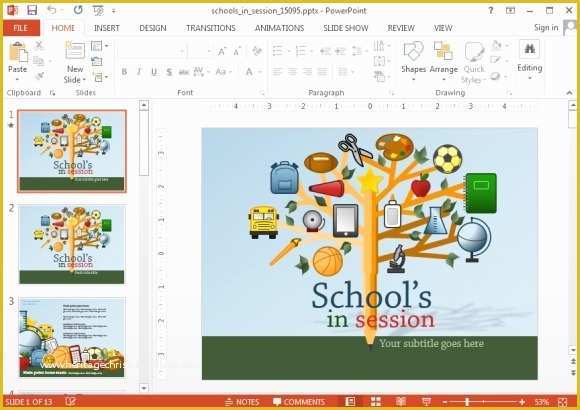Select slide 3 thumbnail
The width and height of the screenshot is (580, 410).
click(72, 337)
